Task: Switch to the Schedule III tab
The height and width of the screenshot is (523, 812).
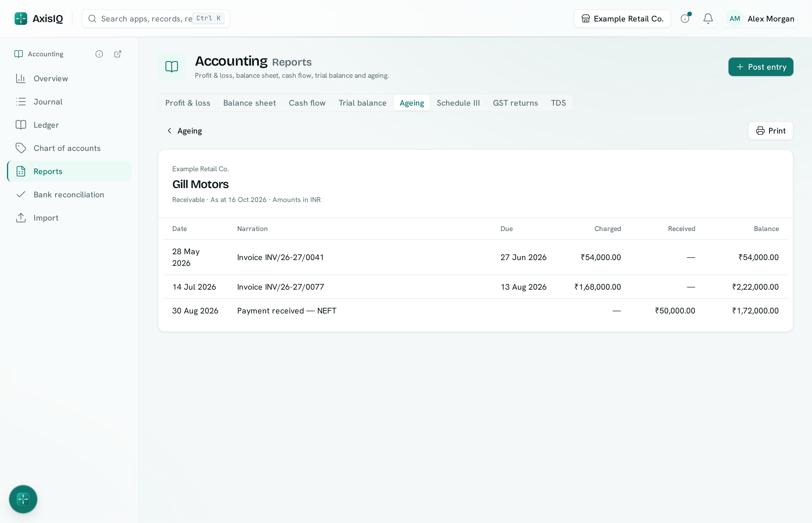Action: pos(458,103)
